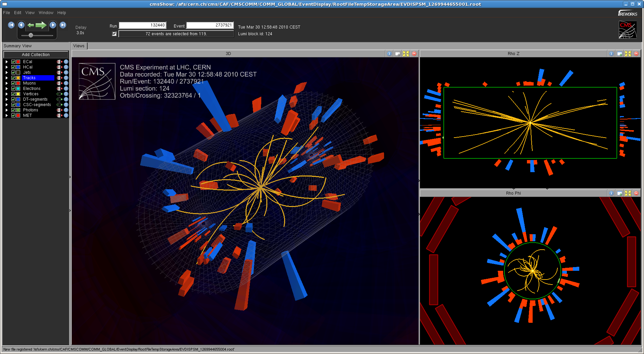
Task: Open the Rho Phi view info controller
Action: point(611,193)
